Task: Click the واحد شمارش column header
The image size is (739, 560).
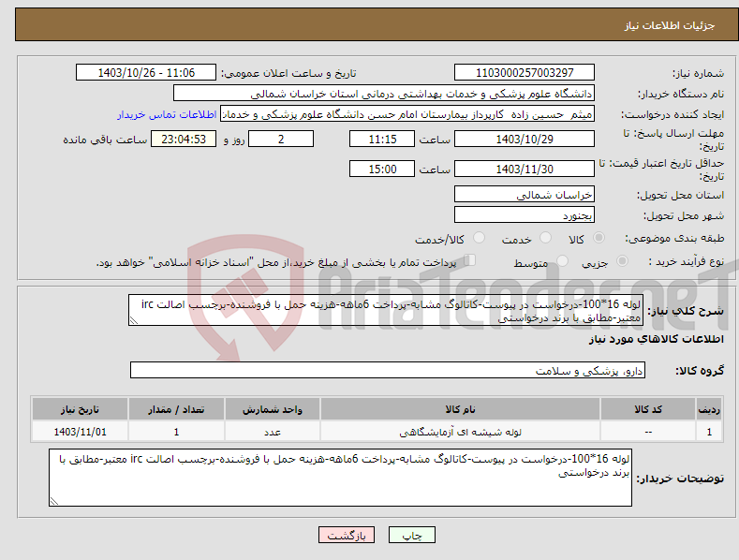Action: point(273,409)
